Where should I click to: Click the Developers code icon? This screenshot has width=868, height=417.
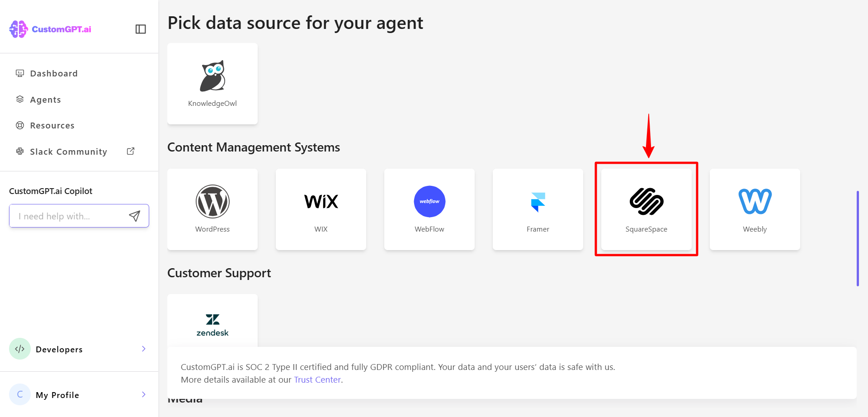point(20,349)
